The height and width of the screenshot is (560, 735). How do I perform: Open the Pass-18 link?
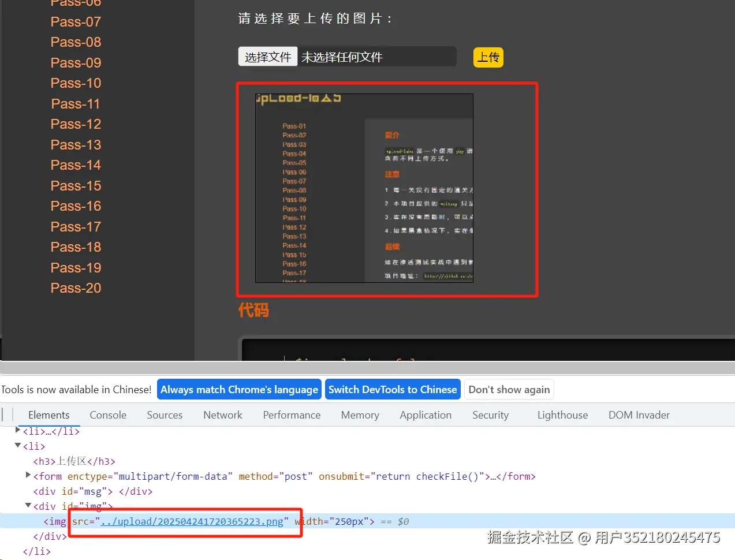click(76, 247)
